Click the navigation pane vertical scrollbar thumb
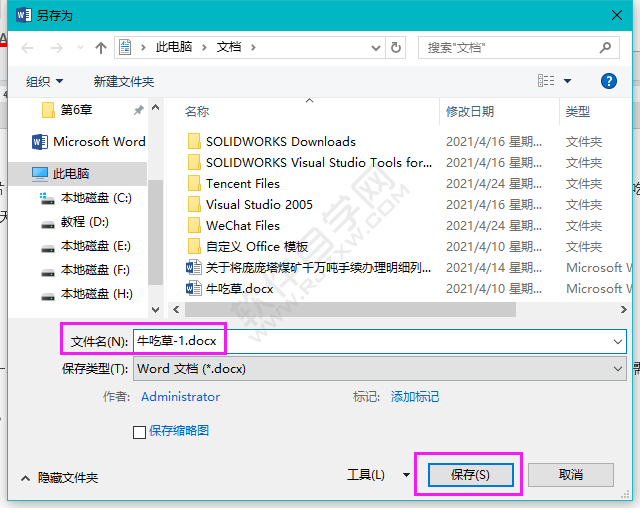Screen dimensions: 640x508 (156, 232)
